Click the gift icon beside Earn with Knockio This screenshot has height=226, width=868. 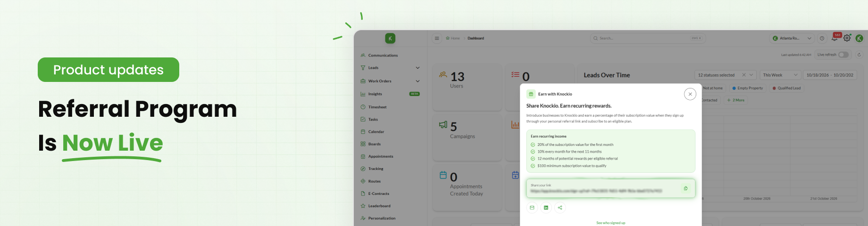pyautogui.click(x=531, y=94)
